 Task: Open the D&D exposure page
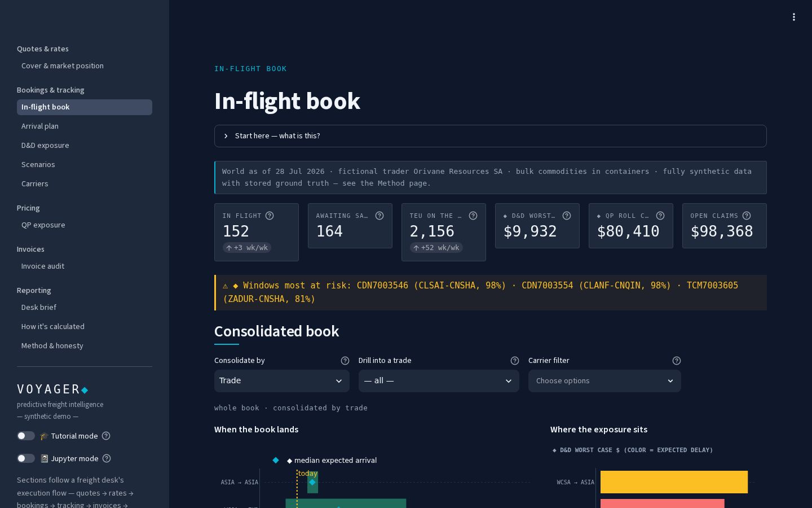(85, 146)
